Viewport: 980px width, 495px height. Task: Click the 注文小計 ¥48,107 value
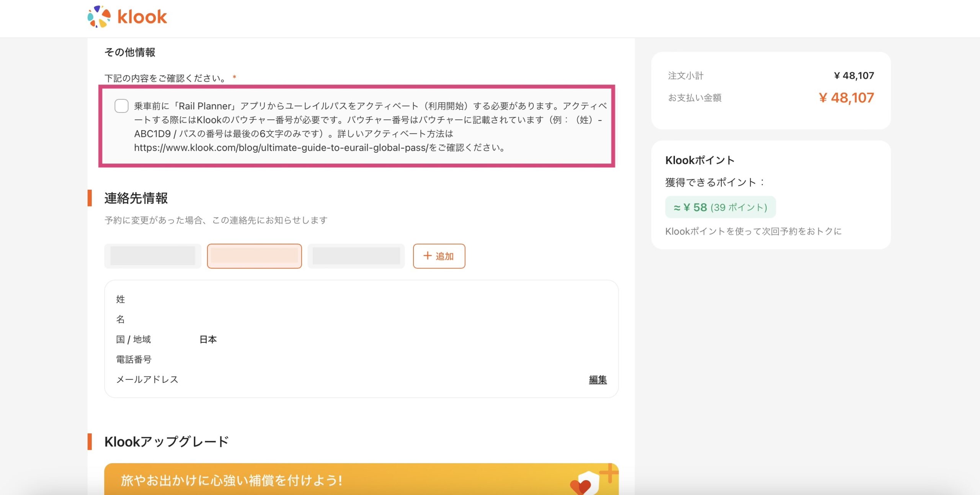click(854, 76)
